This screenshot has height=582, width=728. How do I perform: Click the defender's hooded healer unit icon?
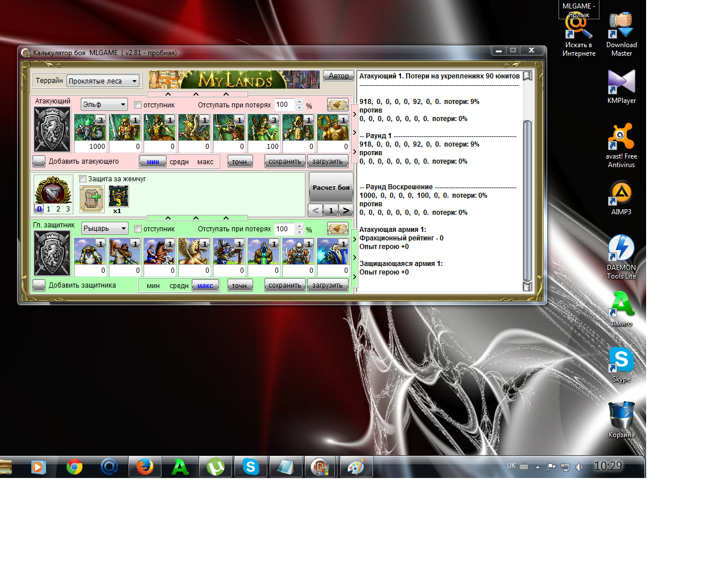[263, 251]
